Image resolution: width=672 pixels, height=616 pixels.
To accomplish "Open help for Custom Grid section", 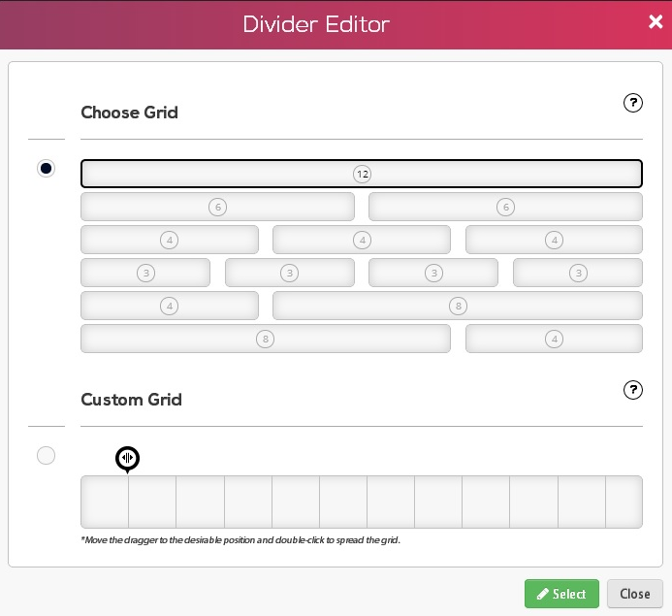I will tap(632, 390).
